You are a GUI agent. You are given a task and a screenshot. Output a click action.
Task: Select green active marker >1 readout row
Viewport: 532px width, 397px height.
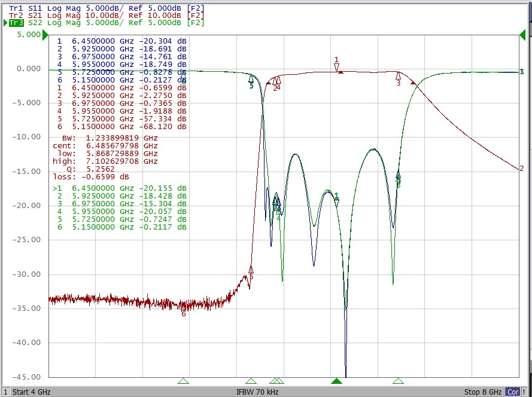click(x=120, y=188)
